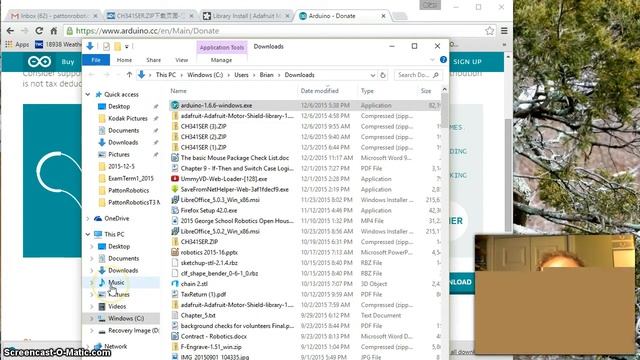
Task: Reload the page in Chrome
Action: 39,31
